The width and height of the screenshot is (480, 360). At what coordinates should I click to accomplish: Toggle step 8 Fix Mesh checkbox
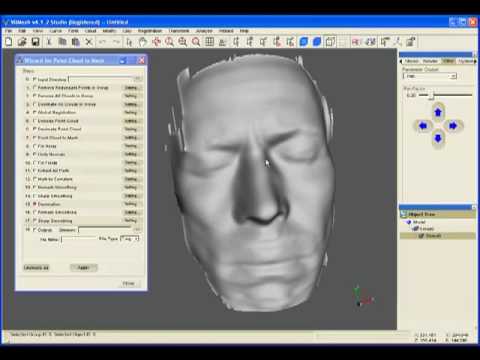click(x=35, y=146)
